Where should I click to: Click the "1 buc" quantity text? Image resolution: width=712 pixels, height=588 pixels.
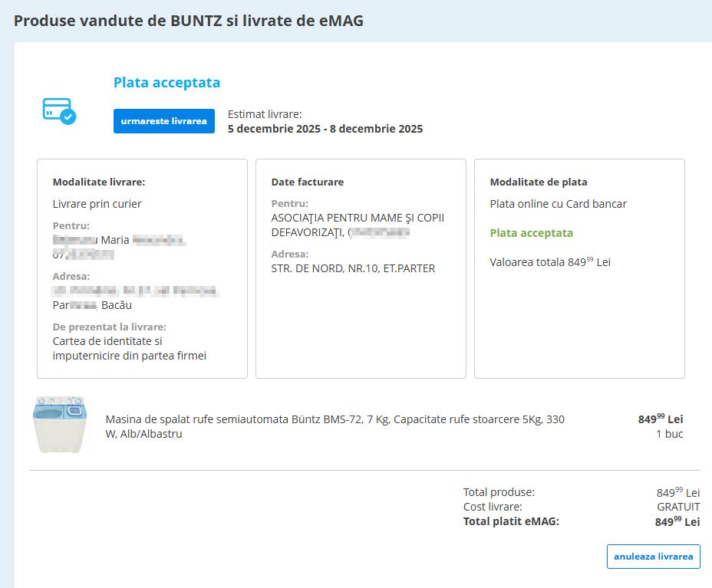(x=669, y=434)
